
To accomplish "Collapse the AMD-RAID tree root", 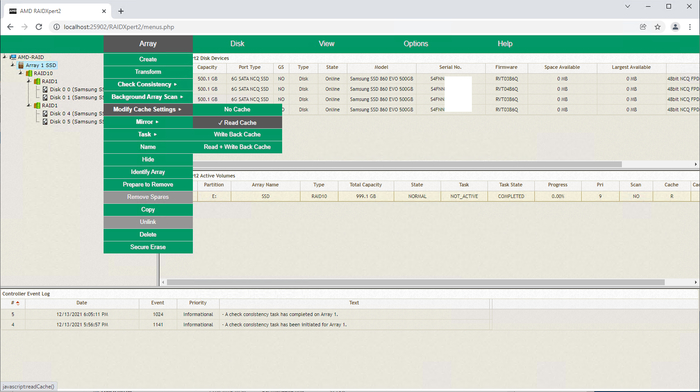I will 4,57.
